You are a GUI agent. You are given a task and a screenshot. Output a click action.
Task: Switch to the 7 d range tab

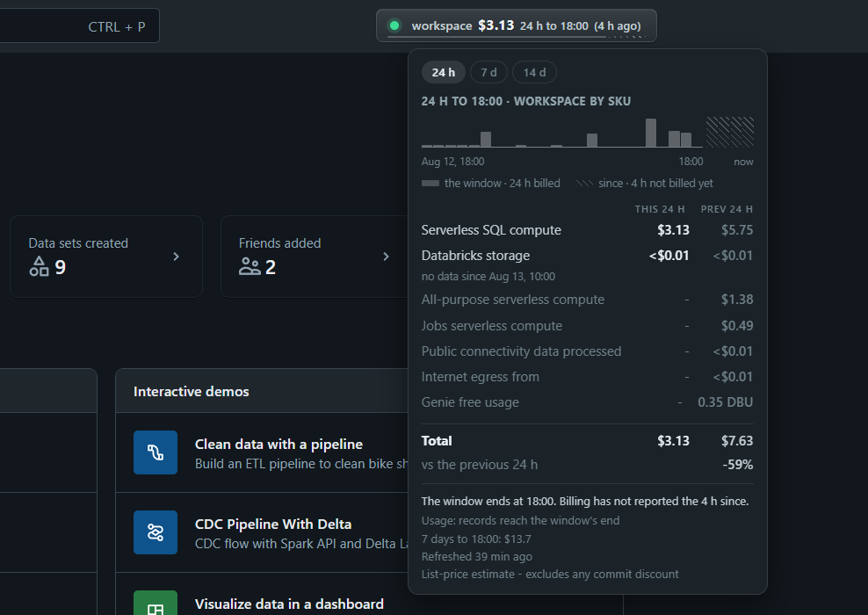(488, 73)
